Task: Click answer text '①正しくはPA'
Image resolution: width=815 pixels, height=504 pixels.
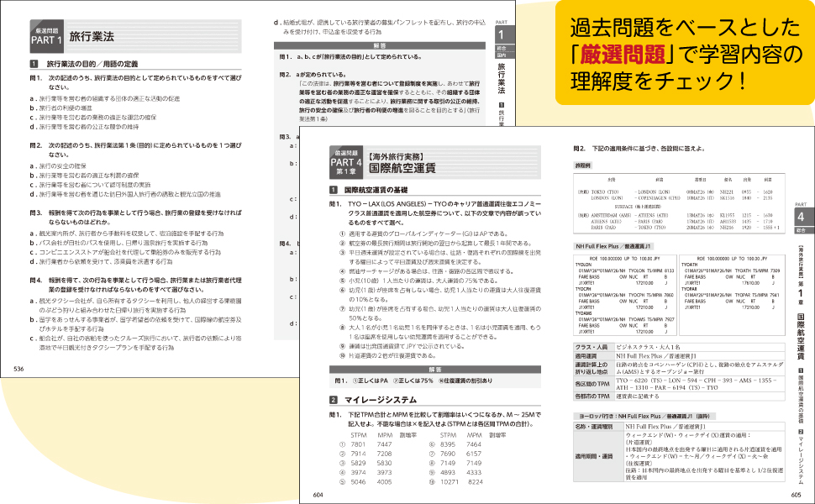Action: click(370, 381)
